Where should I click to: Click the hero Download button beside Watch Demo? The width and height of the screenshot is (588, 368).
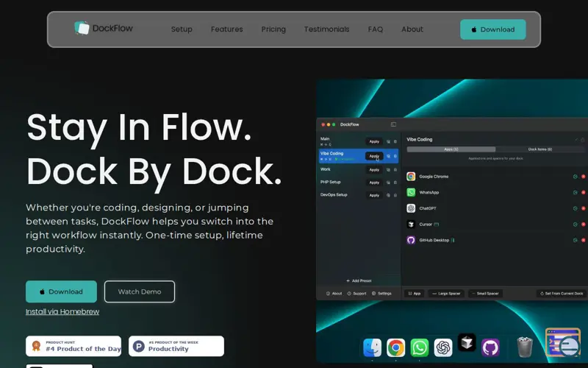click(x=61, y=291)
